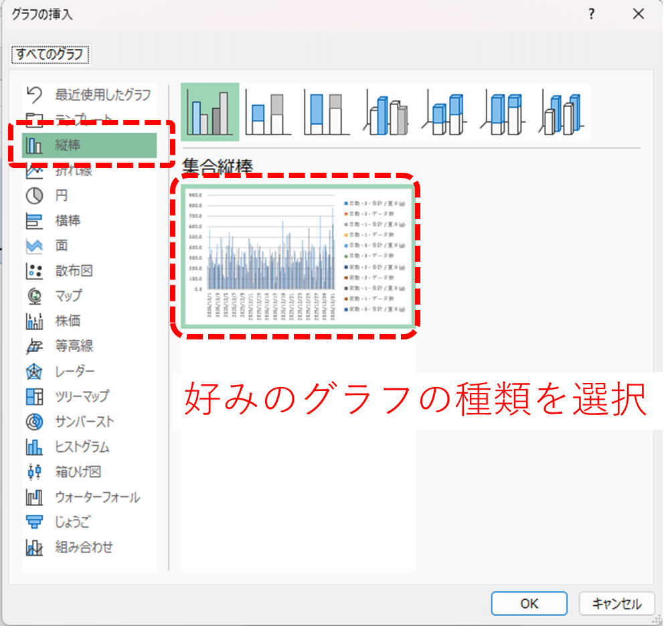Choose 散布図 (scatter) chart category
The height and width of the screenshot is (626, 672).
click(73, 271)
